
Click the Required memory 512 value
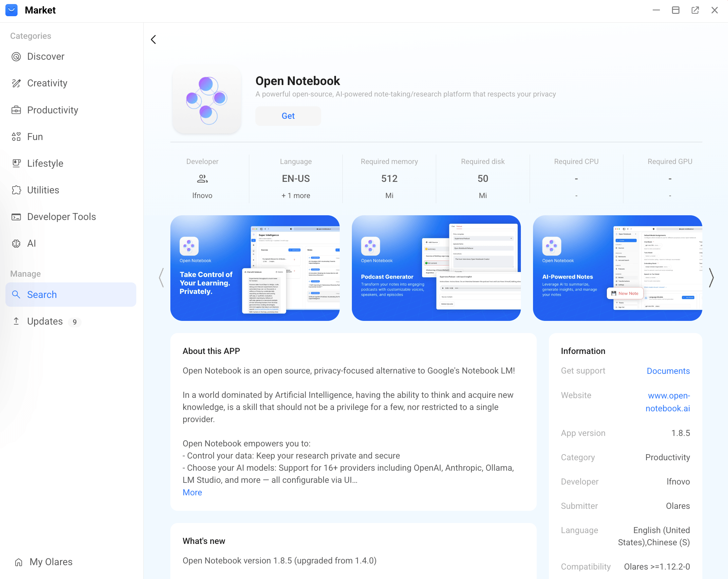(389, 178)
